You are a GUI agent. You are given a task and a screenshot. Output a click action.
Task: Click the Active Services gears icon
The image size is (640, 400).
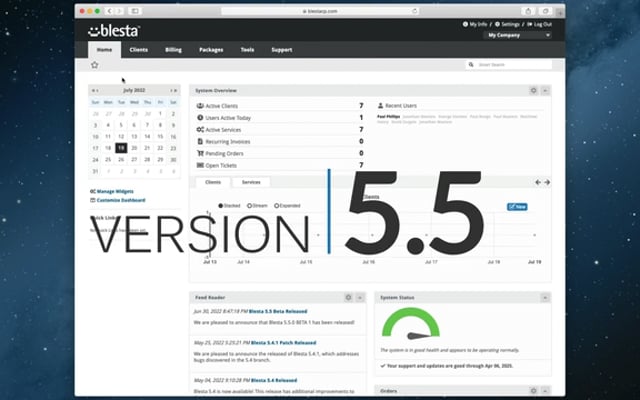[200, 129]
